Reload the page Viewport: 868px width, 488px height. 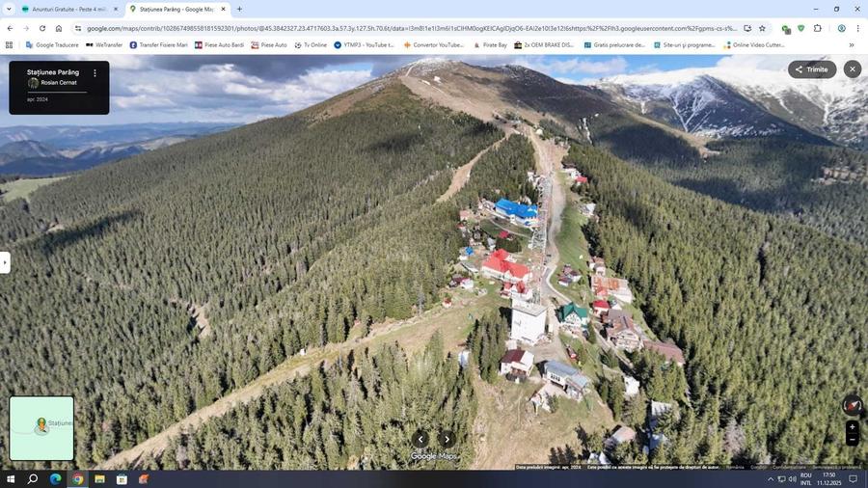tap(42, 28)
